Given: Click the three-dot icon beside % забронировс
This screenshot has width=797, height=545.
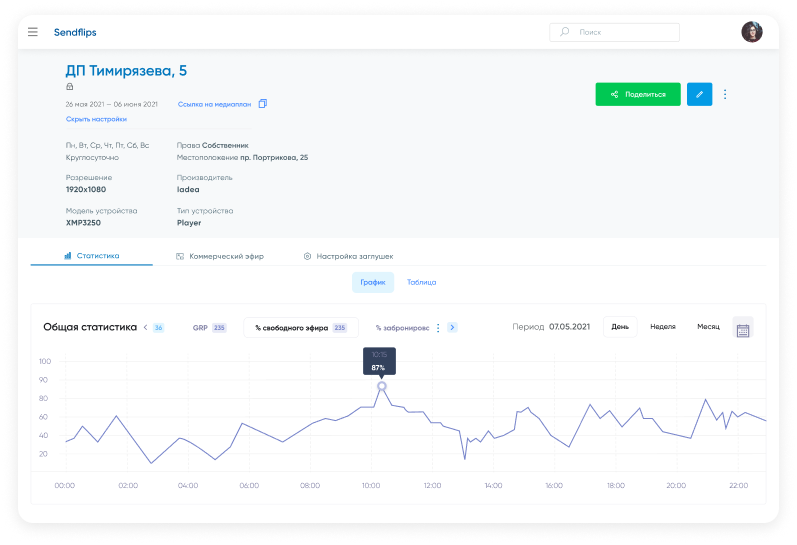Looking at the screenshot, I should point(438,328).
